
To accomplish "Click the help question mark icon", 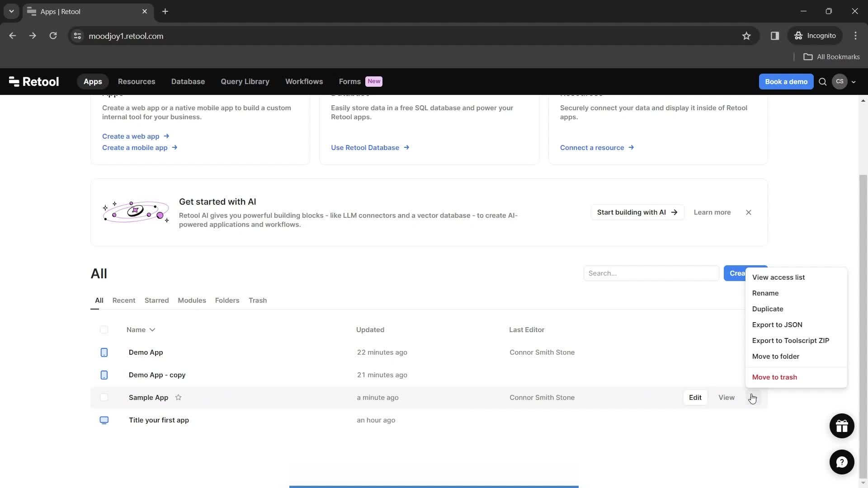I will 842,462.
